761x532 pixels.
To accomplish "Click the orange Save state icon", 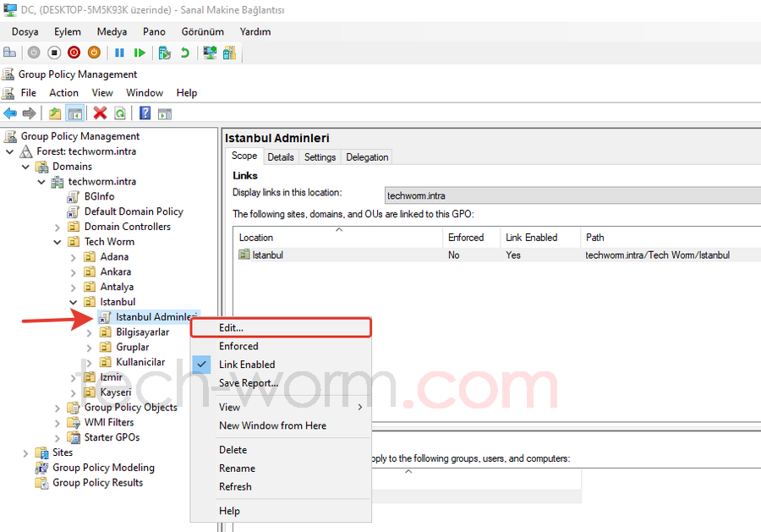I will click(x=94, y=52).
